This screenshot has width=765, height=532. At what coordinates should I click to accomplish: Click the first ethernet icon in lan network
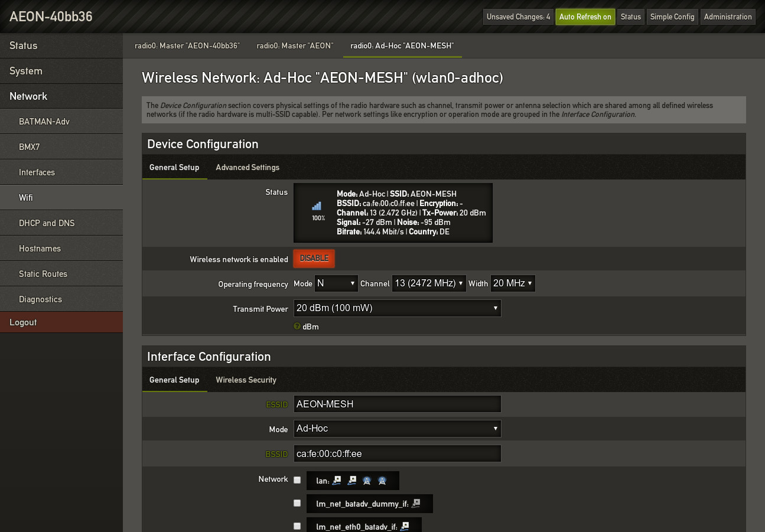337,481
